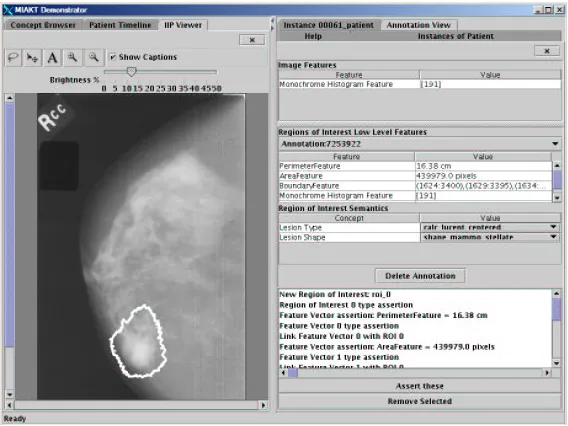Click the 16.38 cm value cell
Image resolution: width=568 pixels, height=426 pixels.
point(483,166)
